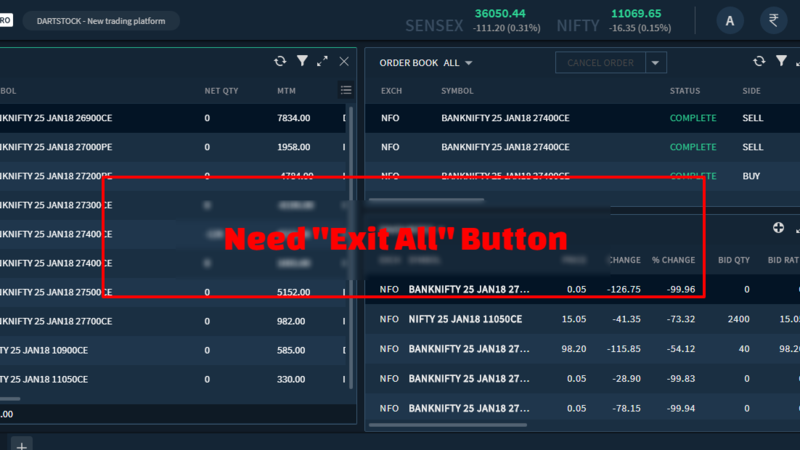This screenshot has width=800, height=450.
Task: Refresh the positions panel
Action: coord(281,61)
